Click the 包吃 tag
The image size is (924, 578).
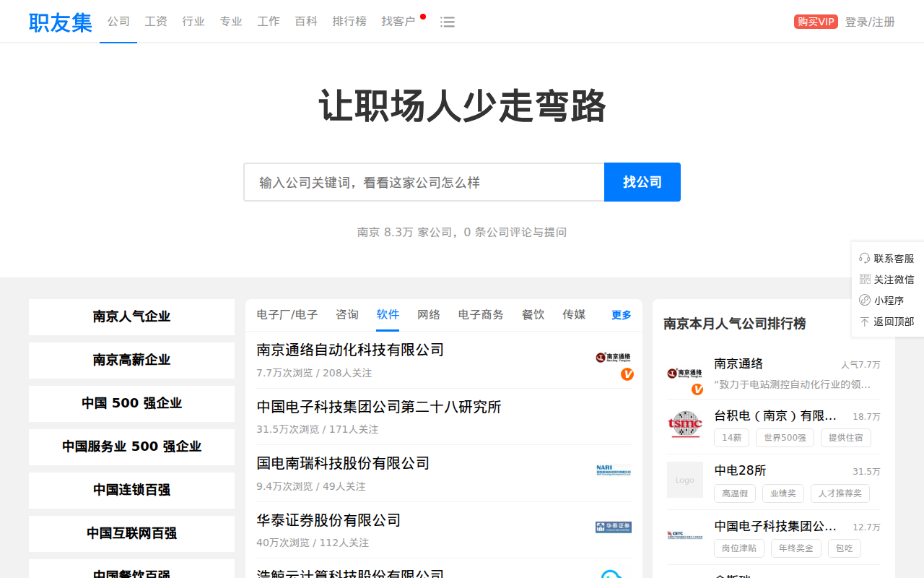[x=845, y=548]
